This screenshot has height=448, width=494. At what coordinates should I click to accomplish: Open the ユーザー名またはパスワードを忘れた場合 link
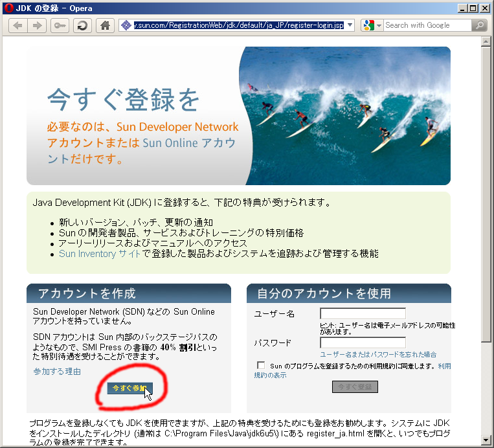pos(378,354)
